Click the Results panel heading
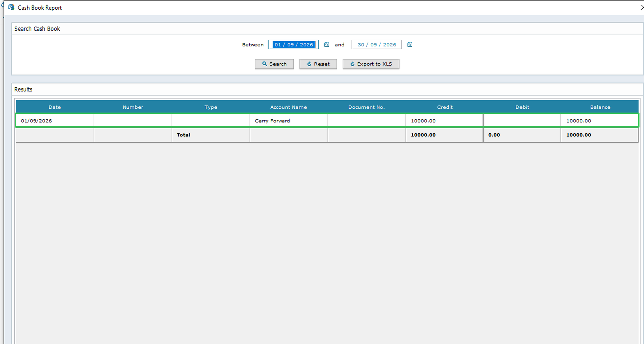 [23, 89]
